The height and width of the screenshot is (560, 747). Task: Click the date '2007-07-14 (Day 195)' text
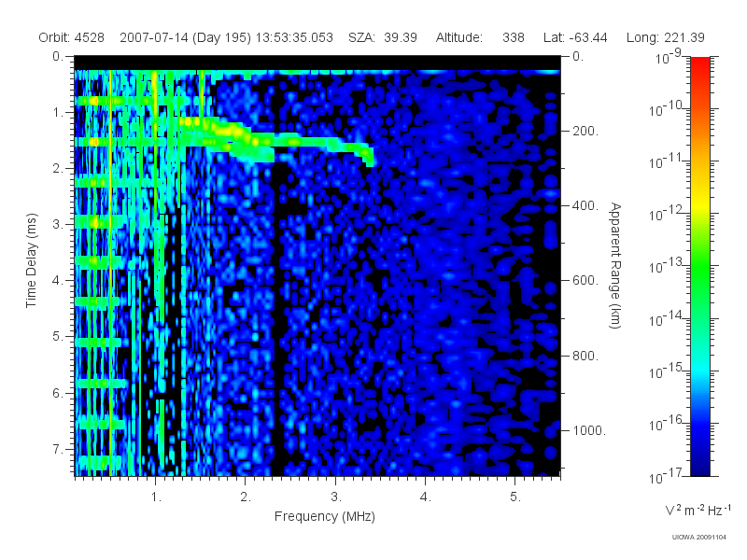(185, 37)
